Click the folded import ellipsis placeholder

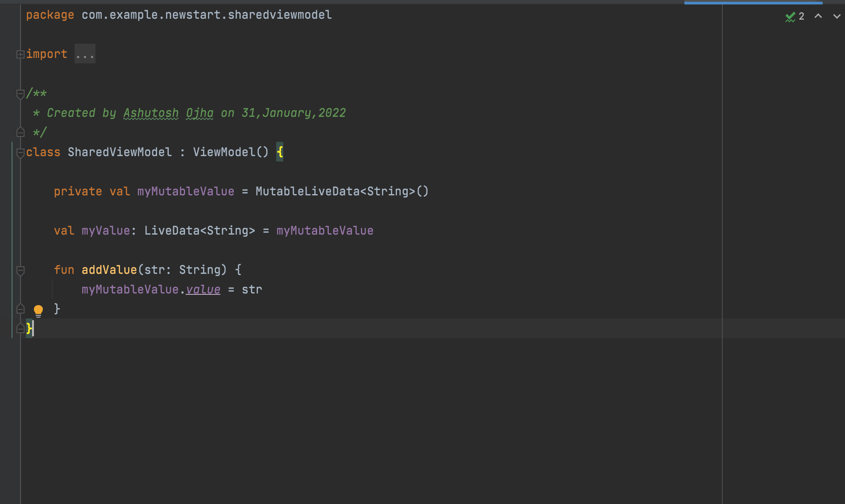tap(85, 54)
